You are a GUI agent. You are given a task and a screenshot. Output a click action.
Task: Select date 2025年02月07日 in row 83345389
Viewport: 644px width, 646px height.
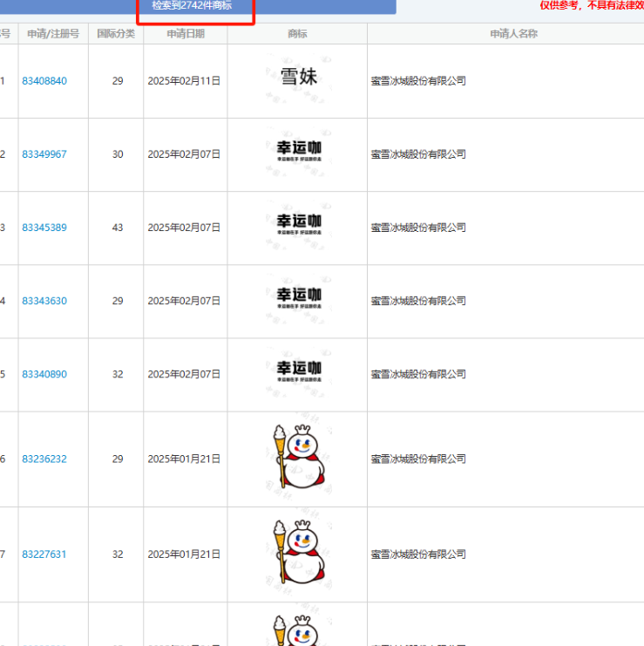[x=184, y=228]
